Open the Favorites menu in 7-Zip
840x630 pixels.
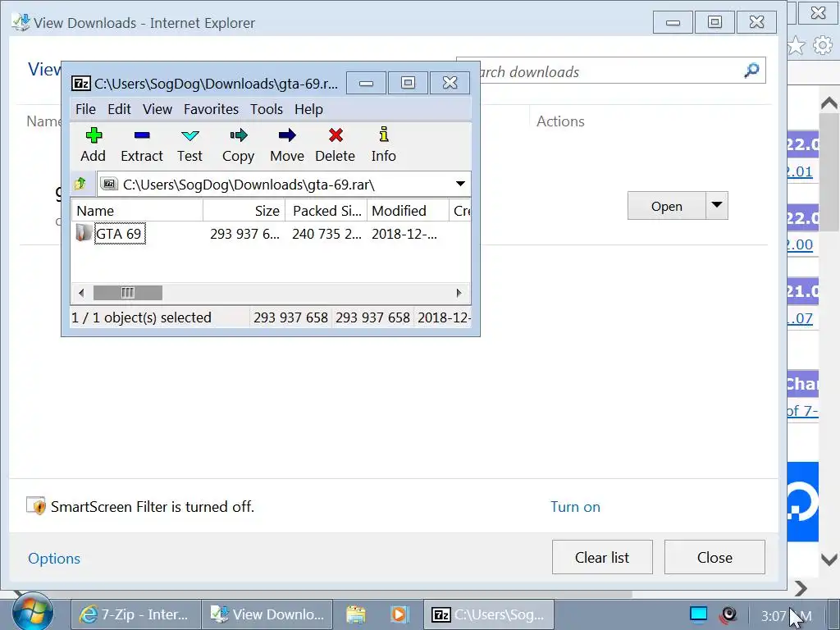pos(211,109)
